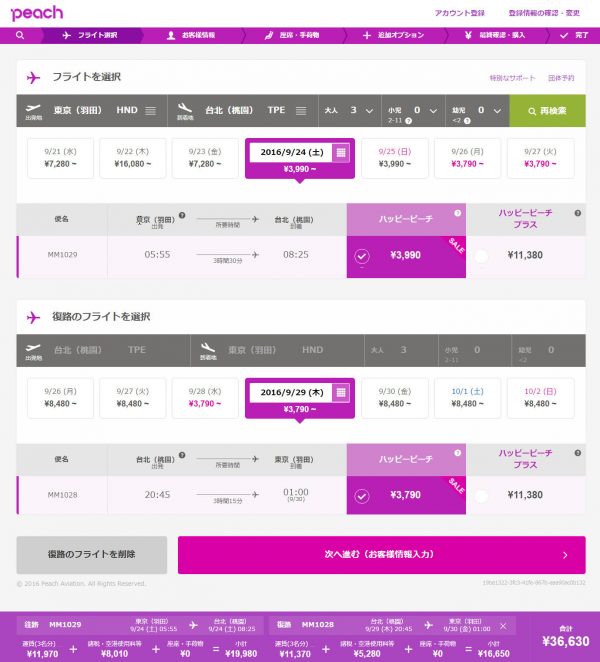The width and height of the screenshot is (600, 662).
Task: Click the TPE arrival airport list icon
Action: (301, 111)
